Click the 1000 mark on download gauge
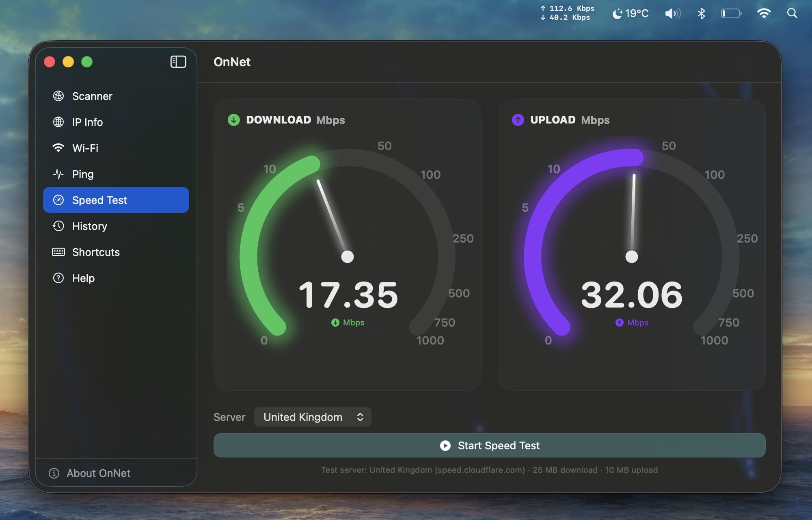 point(430,340)
